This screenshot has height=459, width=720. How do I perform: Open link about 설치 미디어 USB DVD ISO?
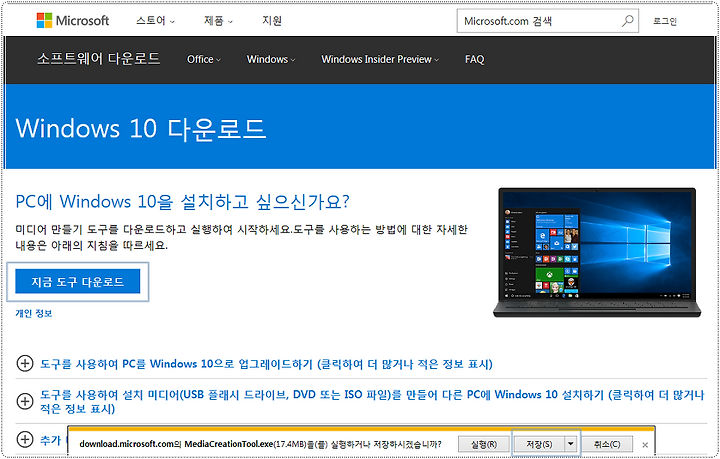[x=372, y=401]
